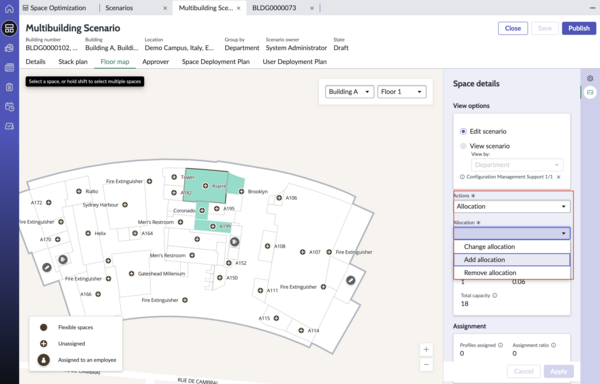Clear the Configuration Management Support filter
The height and width of the screenshot is (384, 600).
point(559,177)
